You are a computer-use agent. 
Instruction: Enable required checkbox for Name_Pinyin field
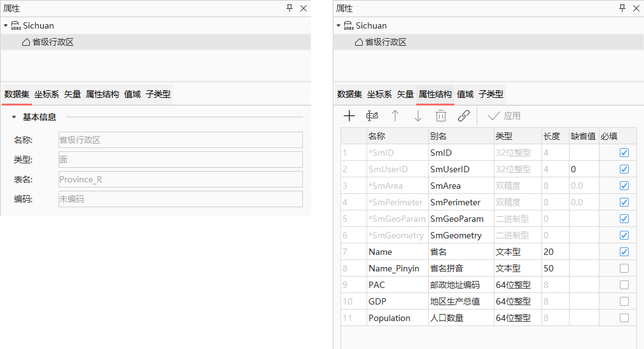tap(624, 268)
